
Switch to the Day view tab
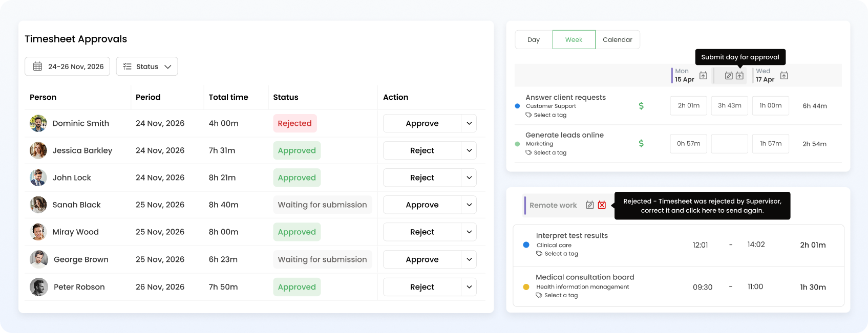point(534,39)
